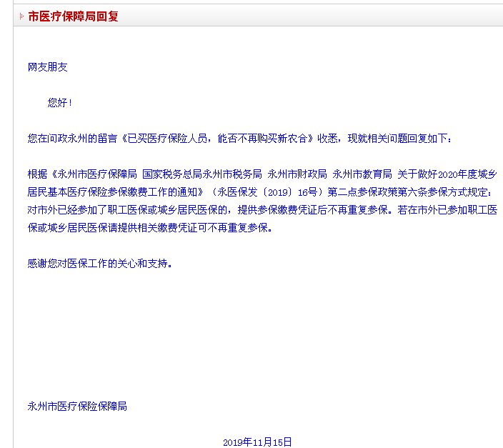Click the date 2019年11月15日
Viewport: 503px width, 448px height.
point(257,442)
